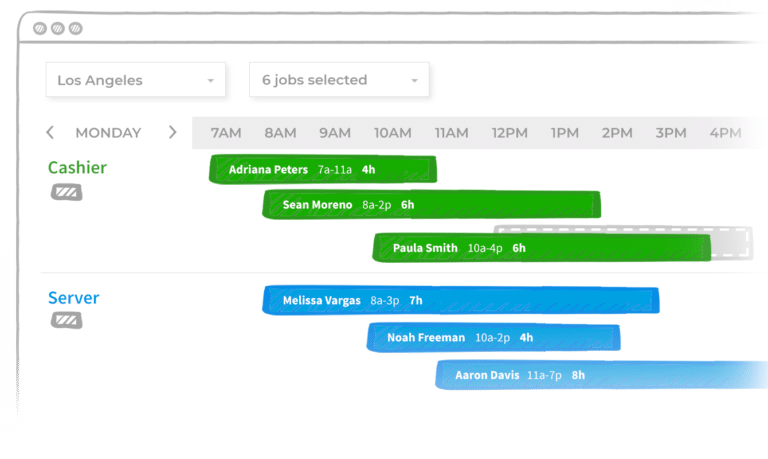The height and width of the screenshot is (459, 768).
Task: Click the 3PM timeline header
Action: point(671,133)
